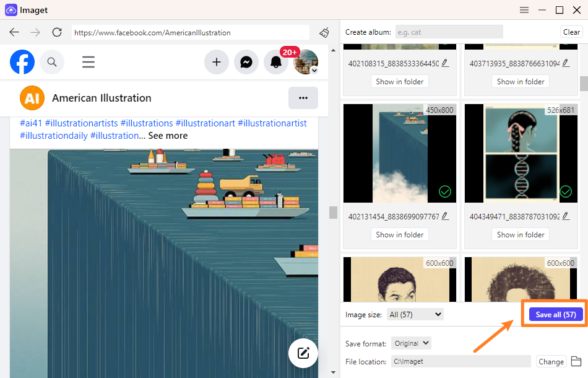Viewport: 588px width, 378px height.
Task: Click the browser back arrow
Action: pos(14,32)
